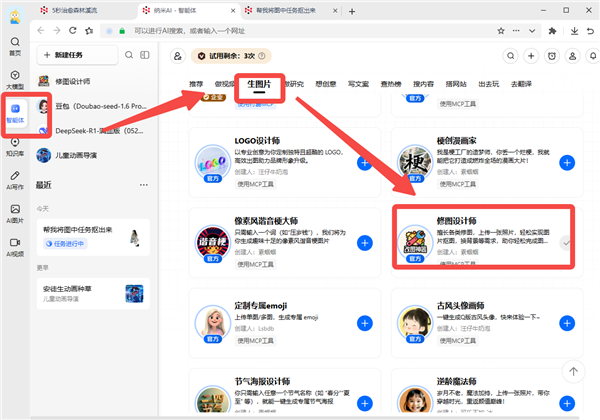600x420 pixels.
Task: Switch to the 想创意 category tab
Action: tap(326, 84)
